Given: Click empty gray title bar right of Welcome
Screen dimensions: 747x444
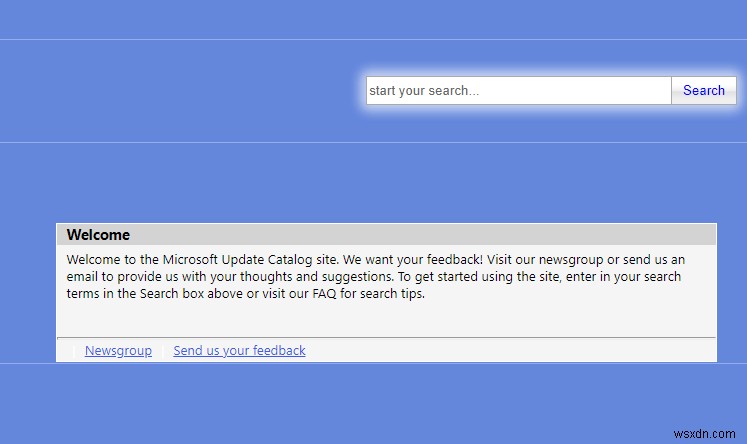Looking at the screenshot, I should (x=420, y=235).
